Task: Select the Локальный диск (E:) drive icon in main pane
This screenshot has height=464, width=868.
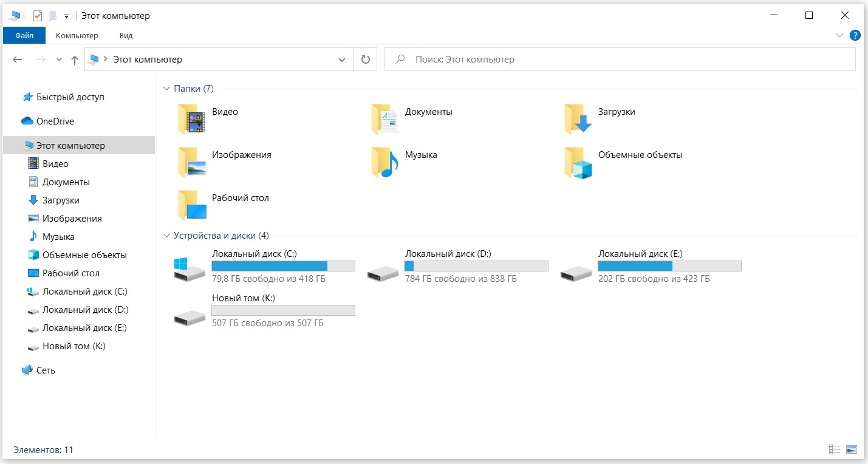Action: (576, 273)
